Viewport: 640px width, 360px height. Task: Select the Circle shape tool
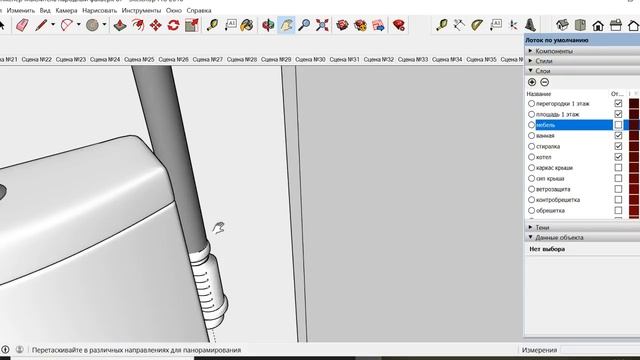(92, 25)
